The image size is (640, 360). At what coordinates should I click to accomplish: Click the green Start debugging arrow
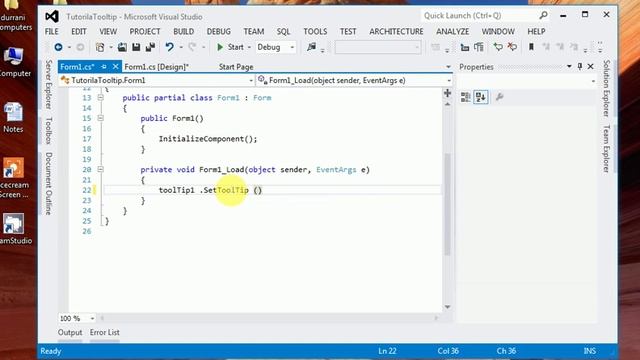coord(220,47)
